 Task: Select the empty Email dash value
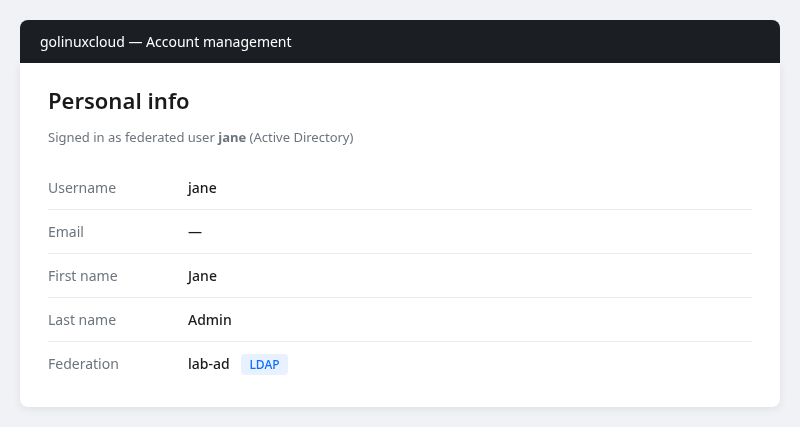coord(195,232)
